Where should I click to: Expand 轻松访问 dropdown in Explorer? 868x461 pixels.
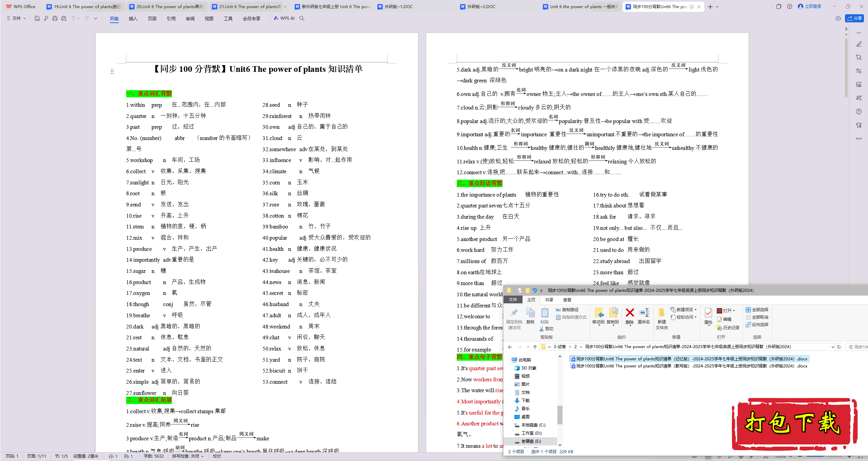[695, 317]
